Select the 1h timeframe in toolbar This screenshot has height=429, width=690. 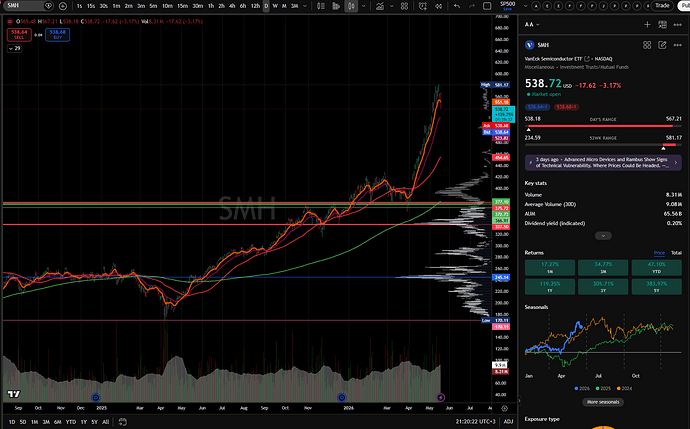(211, 6)
